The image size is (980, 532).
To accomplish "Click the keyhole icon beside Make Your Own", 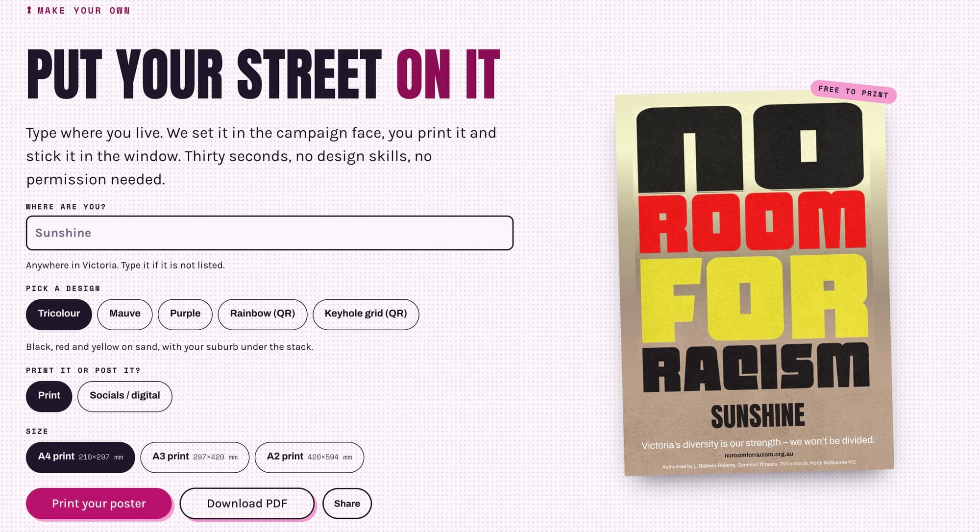I will click(29, 10).
